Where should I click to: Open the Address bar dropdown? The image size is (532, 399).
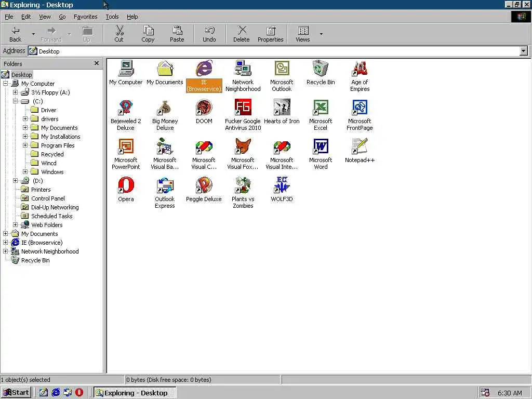(x=524, y=51)
